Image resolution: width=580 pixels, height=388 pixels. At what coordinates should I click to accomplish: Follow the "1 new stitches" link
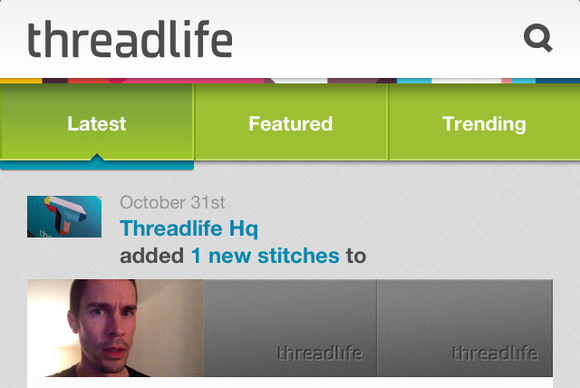pyautogui.click(x=265, y=256)
